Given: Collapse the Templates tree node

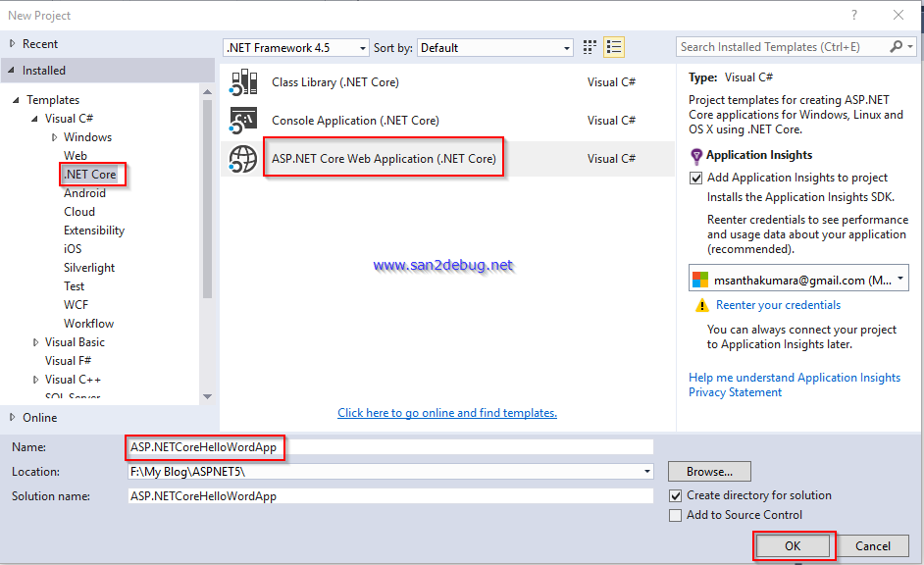Looking at the screenshot, I should 16,100.
